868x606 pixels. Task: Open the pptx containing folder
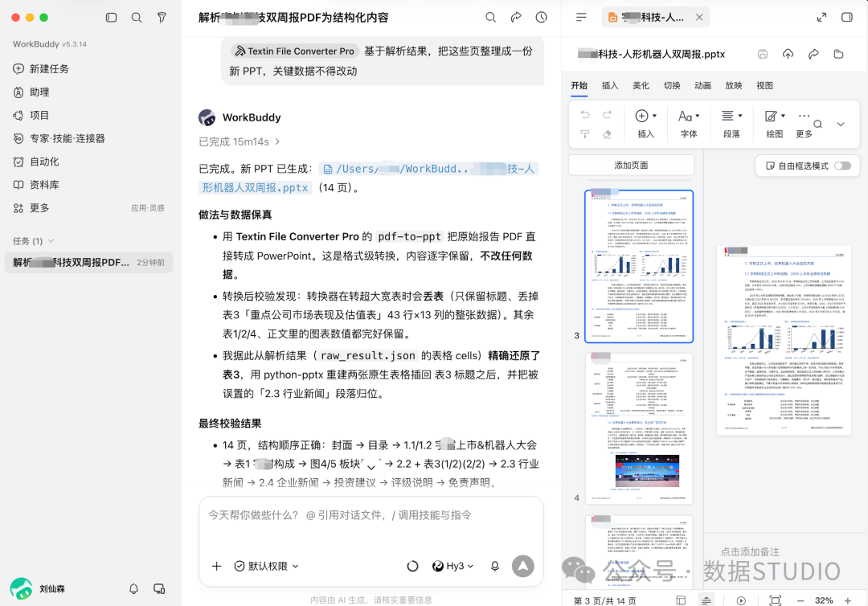(838, 54)
